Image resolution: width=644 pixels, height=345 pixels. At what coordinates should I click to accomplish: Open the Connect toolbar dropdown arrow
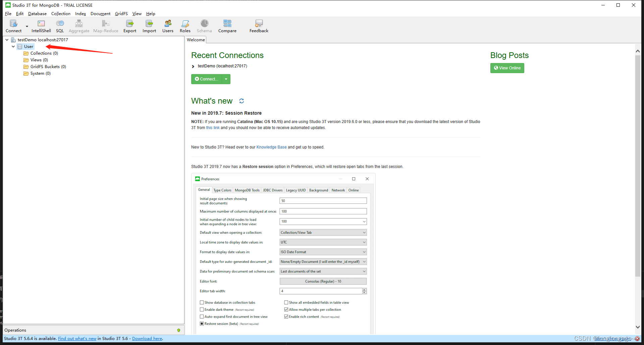tap(27, 26)
